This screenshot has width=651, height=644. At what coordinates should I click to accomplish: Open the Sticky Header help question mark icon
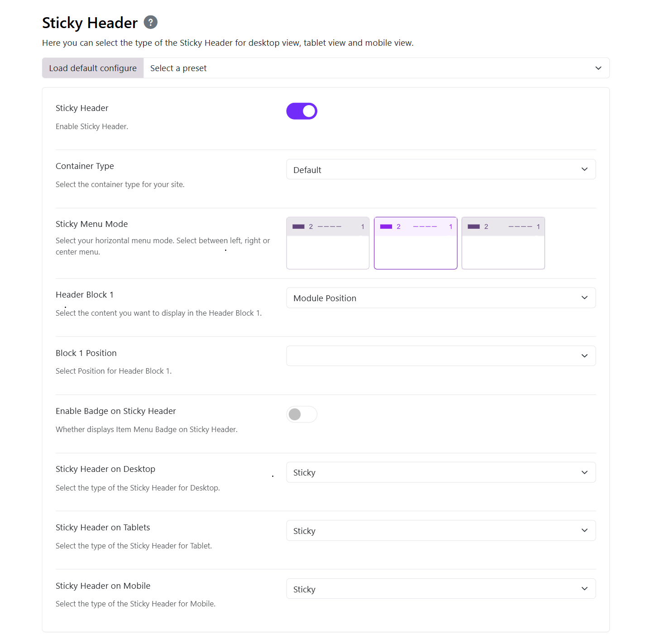[x=151, y=22]
